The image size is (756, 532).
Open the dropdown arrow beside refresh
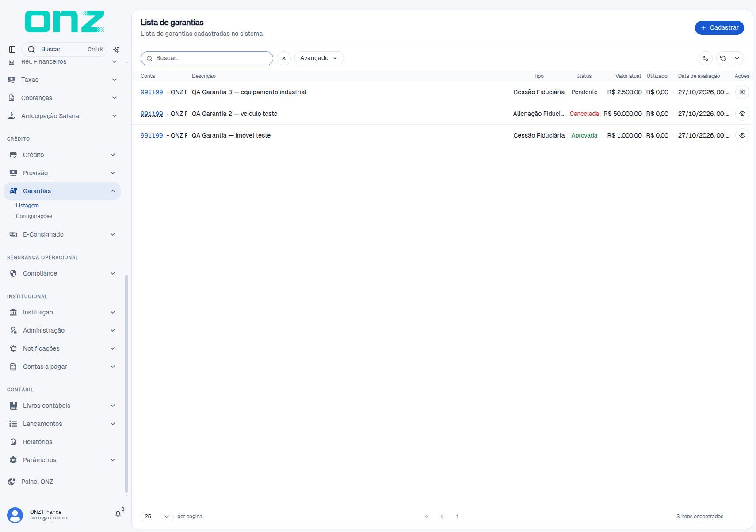[x=737, y=58]
